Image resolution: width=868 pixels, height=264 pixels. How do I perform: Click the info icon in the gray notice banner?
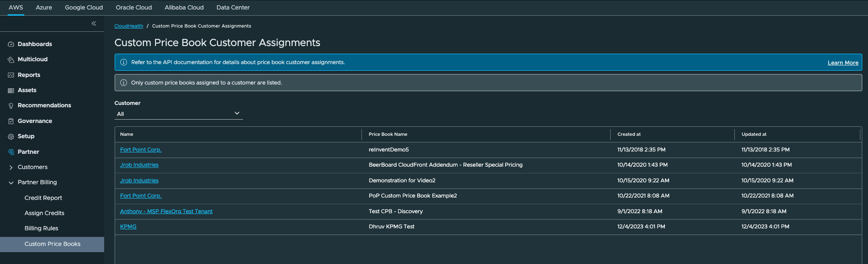(124, 83)
